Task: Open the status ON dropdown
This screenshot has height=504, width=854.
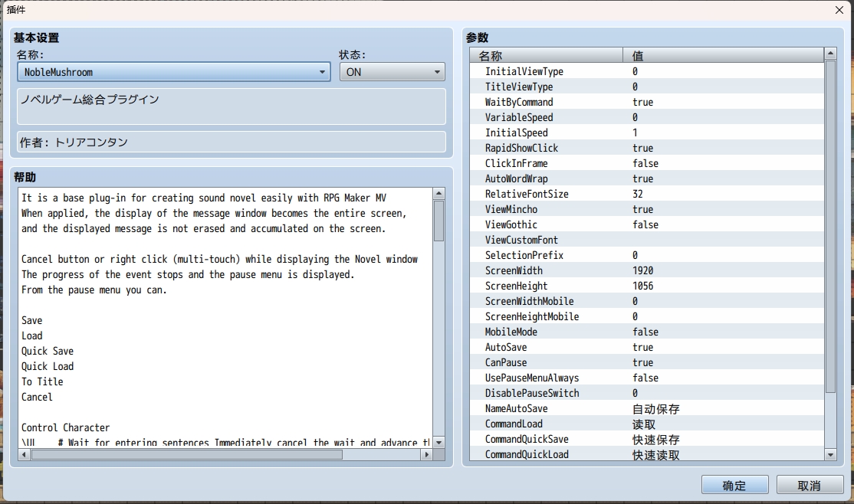Action: coord(393,72)
